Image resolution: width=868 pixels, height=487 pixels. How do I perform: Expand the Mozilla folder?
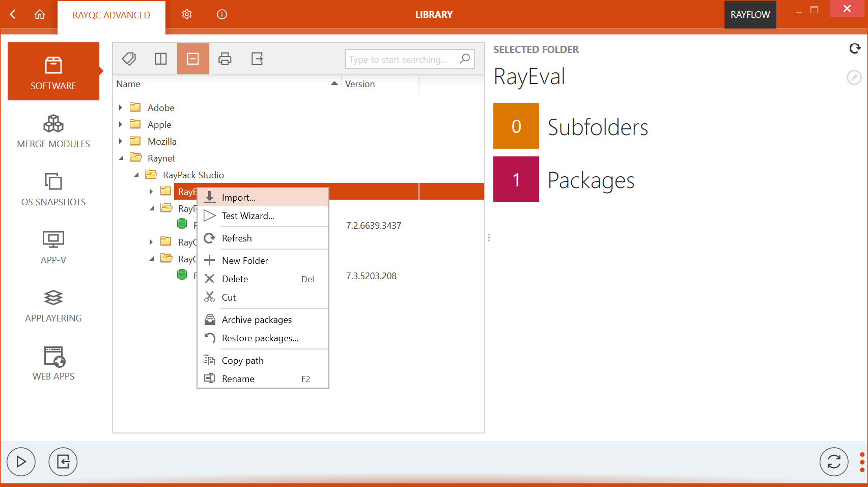(x=120, y=141)
